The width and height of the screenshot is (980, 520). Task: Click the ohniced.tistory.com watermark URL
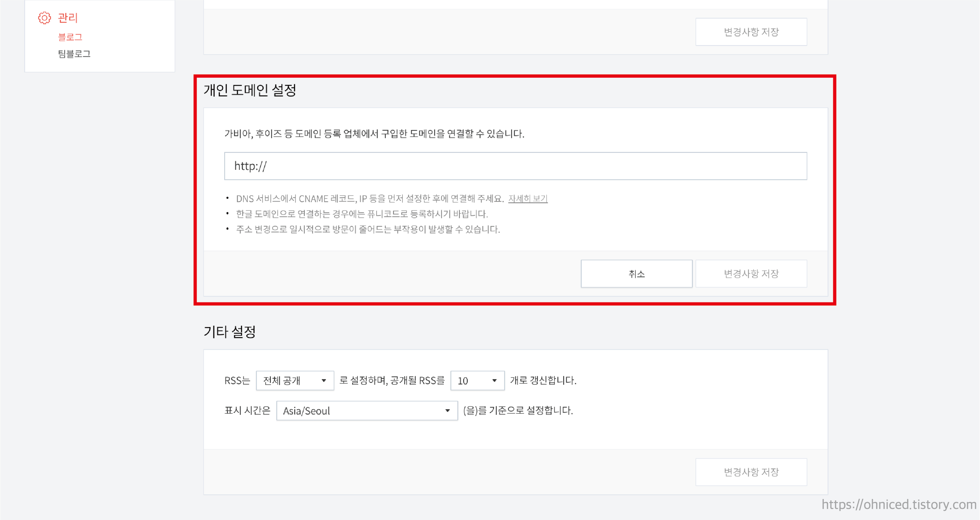tap(899, 504)
